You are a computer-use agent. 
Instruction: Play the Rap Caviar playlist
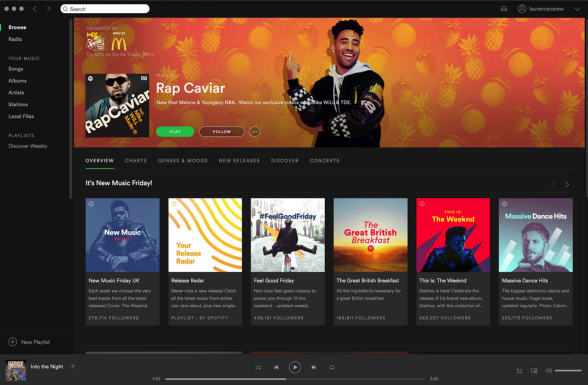tap(175, 132)
